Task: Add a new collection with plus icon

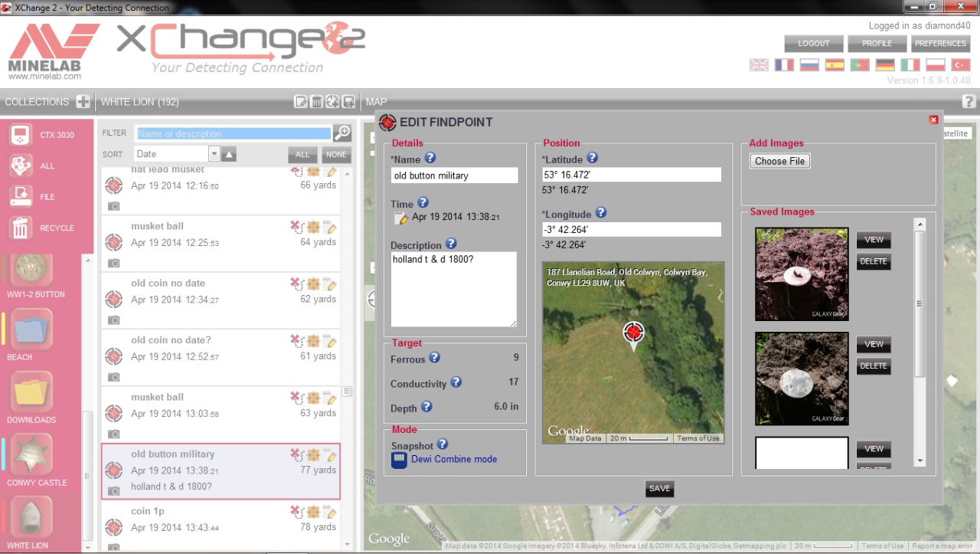Action: coord(83,102)
